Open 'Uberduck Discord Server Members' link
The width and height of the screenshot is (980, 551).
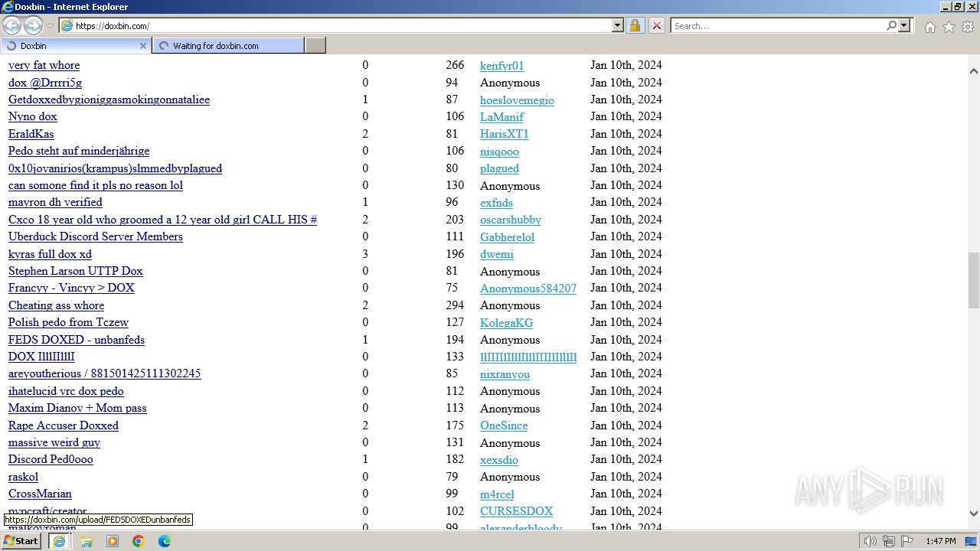coord(96,236)
